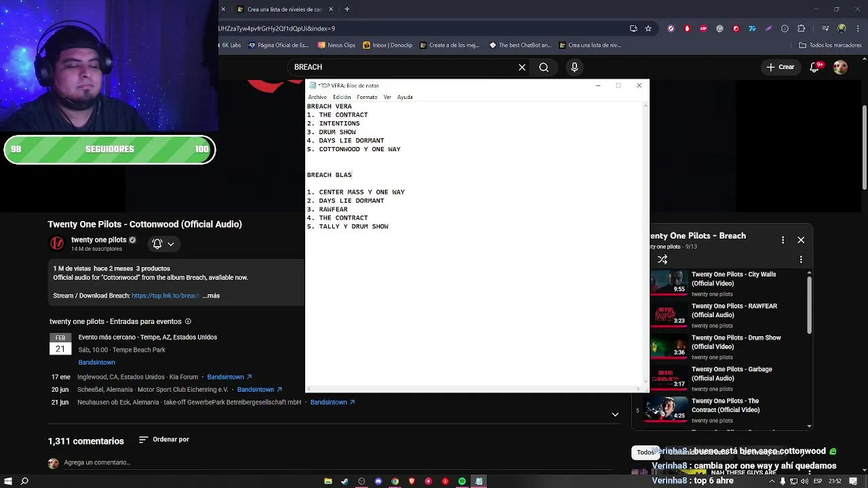This screenshot has height=488, width=868.
Task: Toggle channel notification bell for twenty one pilots
Action: point(163,243)
